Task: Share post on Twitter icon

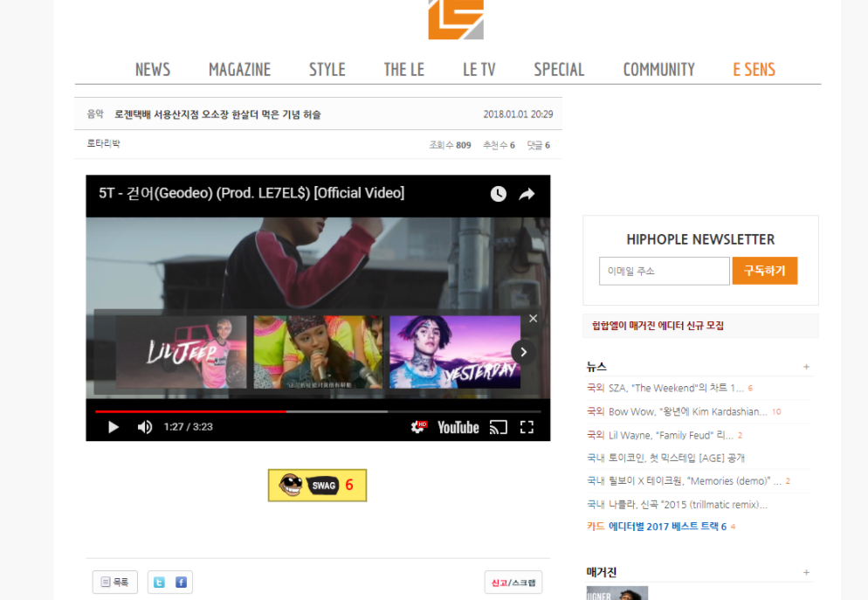Action: tap(159, 583)
